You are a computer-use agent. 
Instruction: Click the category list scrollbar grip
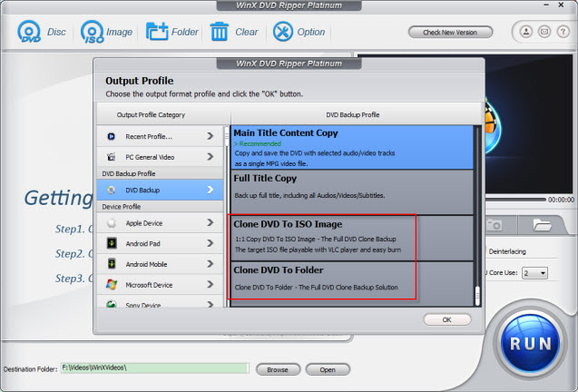tap(226, 137)
